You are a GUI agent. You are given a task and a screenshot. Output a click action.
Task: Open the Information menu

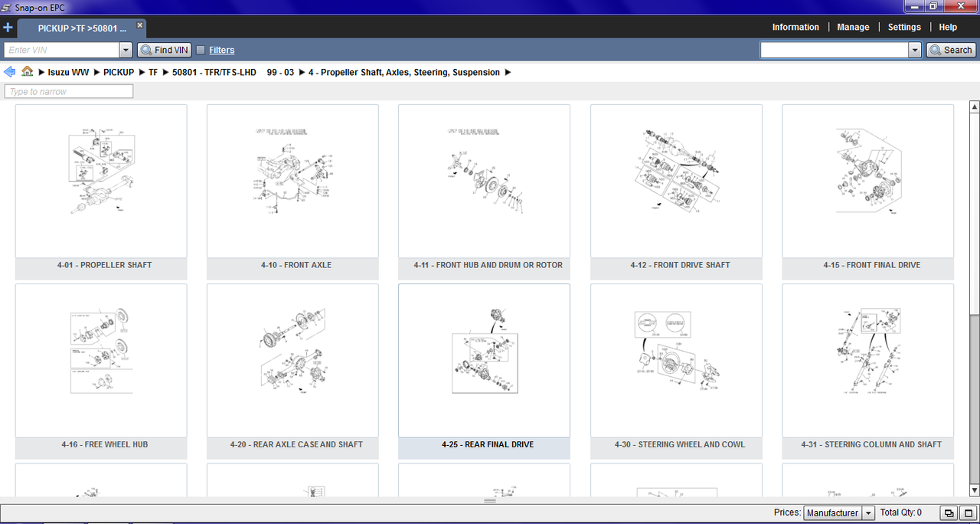[795, 27]
